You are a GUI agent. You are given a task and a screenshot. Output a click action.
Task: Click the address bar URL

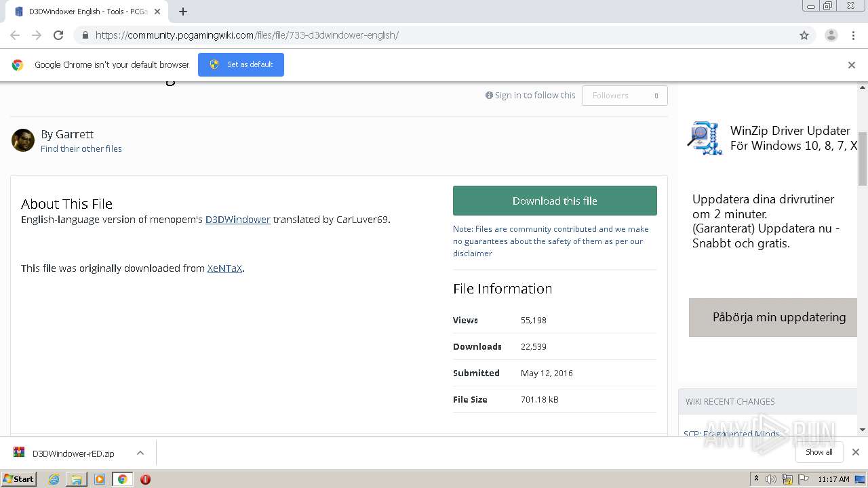(x=247, y=35)
